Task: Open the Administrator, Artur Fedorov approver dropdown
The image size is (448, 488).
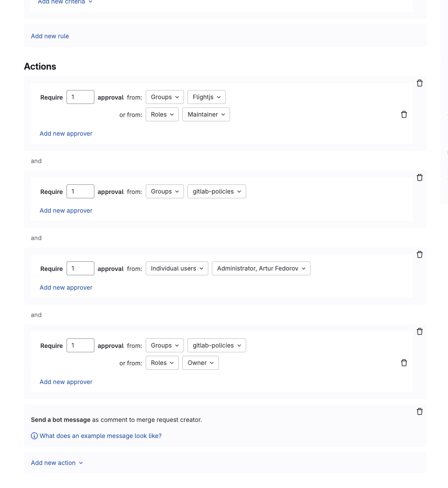Action: (261, 268)
